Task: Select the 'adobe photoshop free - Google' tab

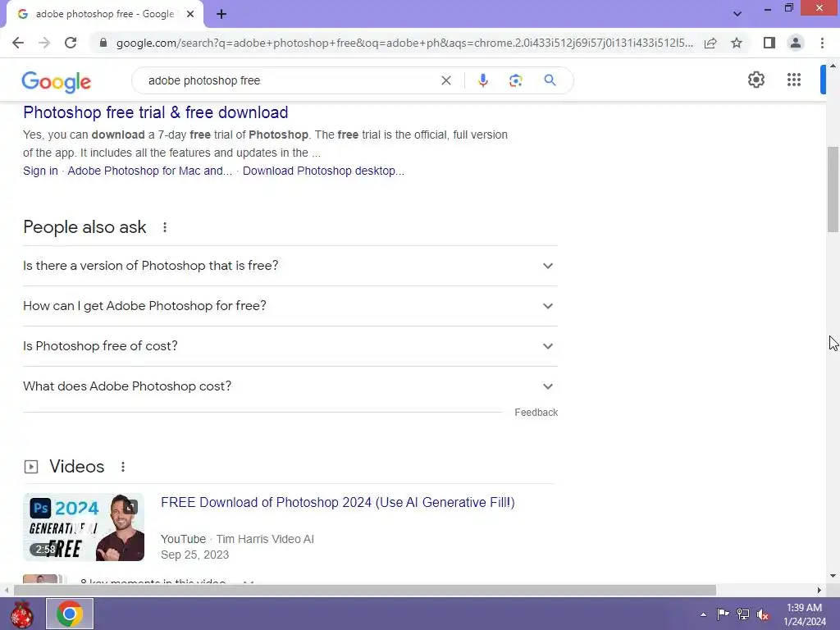Action: [x=105, y=14]
